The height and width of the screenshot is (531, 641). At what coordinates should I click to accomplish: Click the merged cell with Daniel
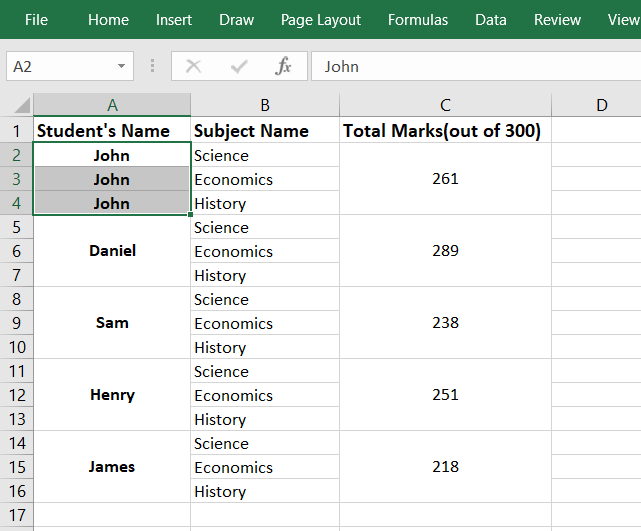[112, 251]
